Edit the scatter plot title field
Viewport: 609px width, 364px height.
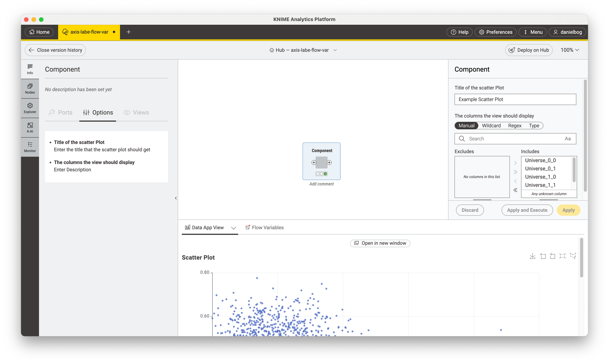(x=515, y=99)
